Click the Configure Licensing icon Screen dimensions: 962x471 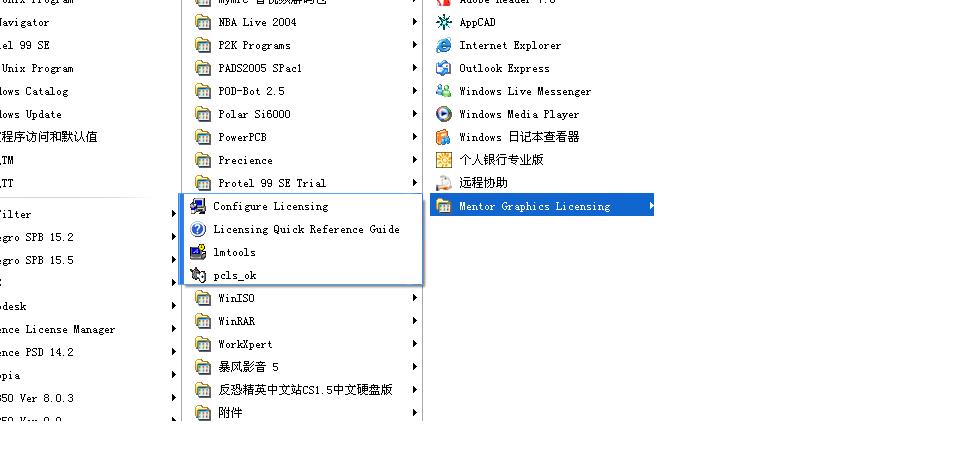point(198,206)
